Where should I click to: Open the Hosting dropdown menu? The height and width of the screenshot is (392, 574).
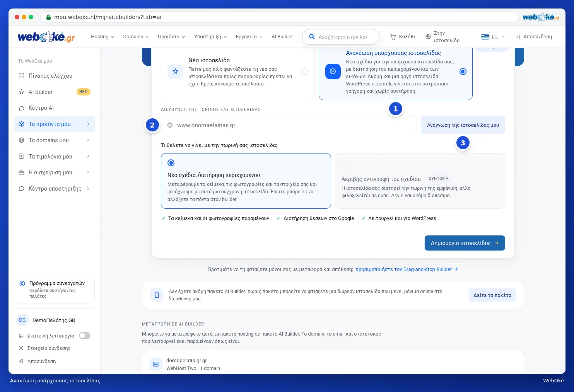click(x=102, y=37)
